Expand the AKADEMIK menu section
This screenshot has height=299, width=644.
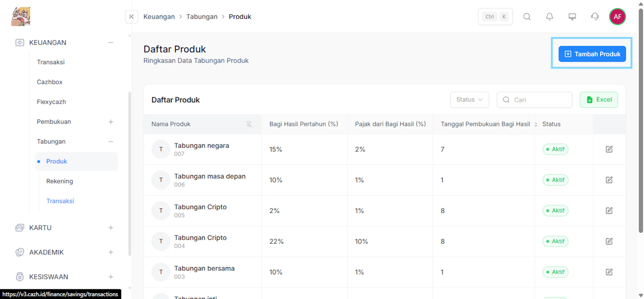tap(111, 252)
